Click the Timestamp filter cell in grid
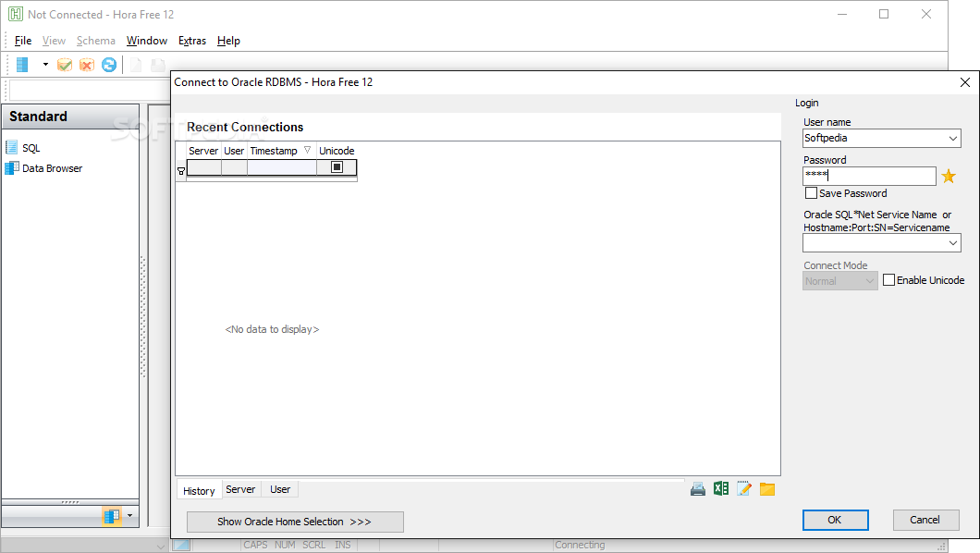The height and width of the screenshot is (553, 980). (282, 167)
